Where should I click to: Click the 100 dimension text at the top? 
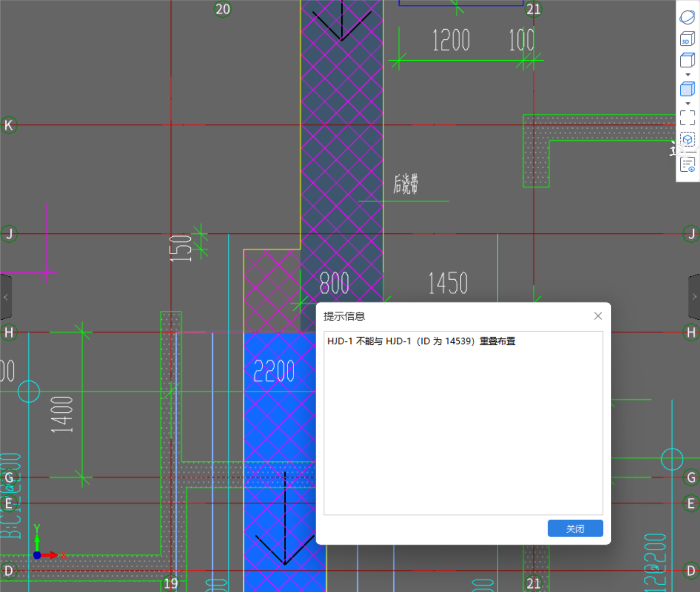coord(521,40)
